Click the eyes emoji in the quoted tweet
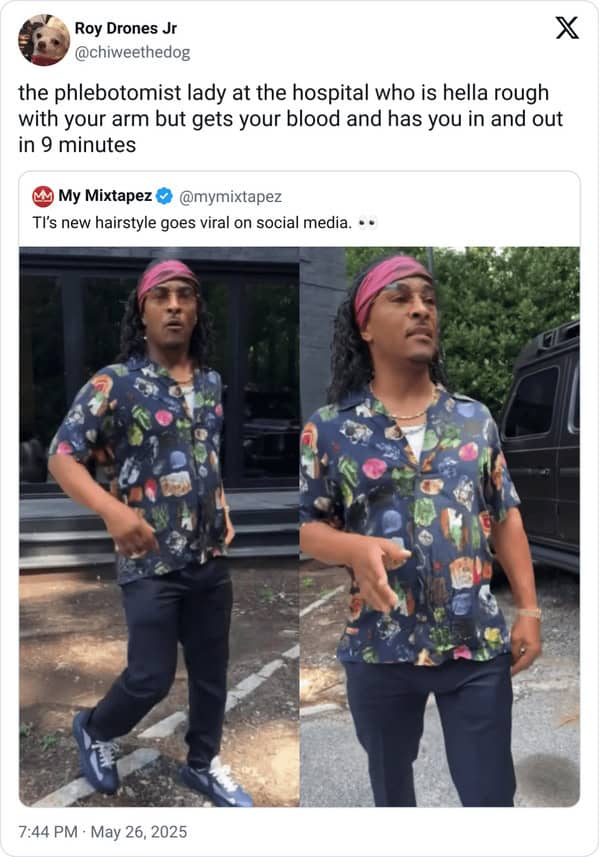This screenshot has height=857, width=599. point(367,224)
